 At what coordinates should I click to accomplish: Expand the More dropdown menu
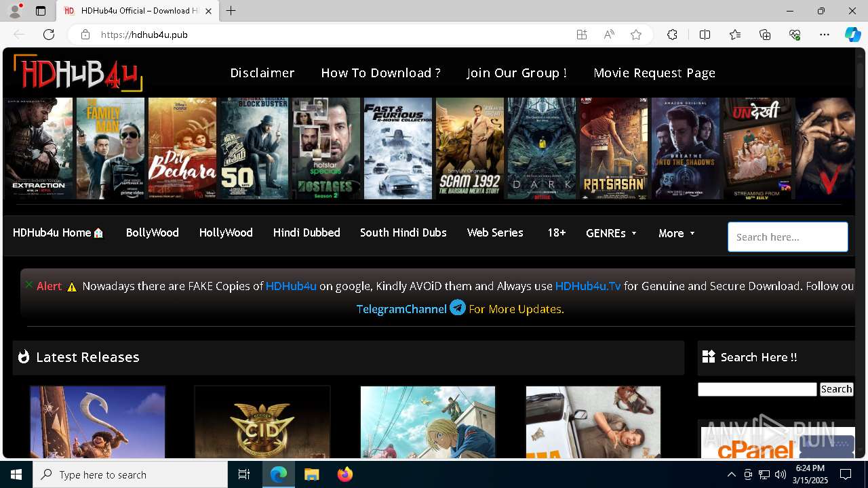pyautogui.click(x=677, y=233)
